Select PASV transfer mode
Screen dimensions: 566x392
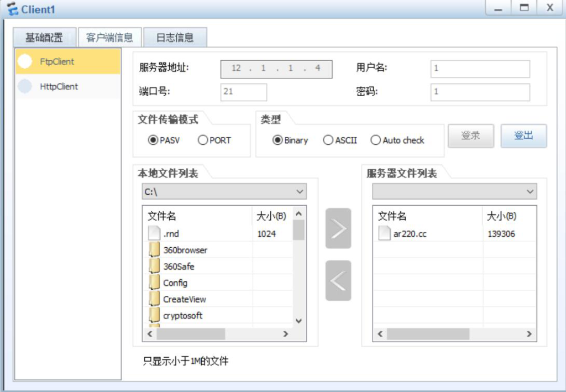pos(153,140)
